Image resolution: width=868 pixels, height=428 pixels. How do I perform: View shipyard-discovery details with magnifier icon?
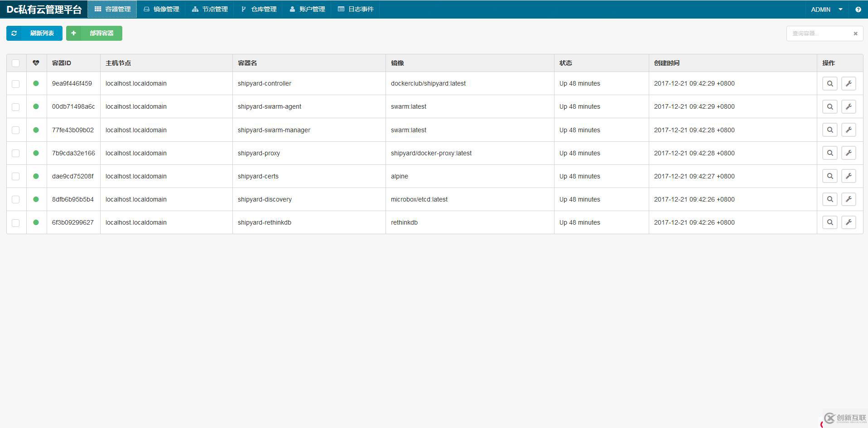tap(829, 199)
